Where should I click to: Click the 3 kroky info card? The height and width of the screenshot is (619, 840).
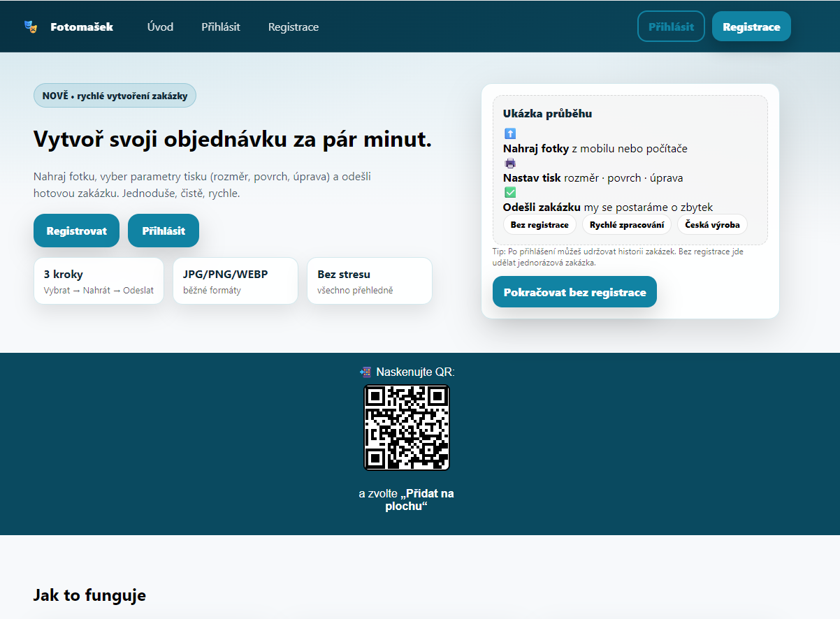(x=99, y=281)
